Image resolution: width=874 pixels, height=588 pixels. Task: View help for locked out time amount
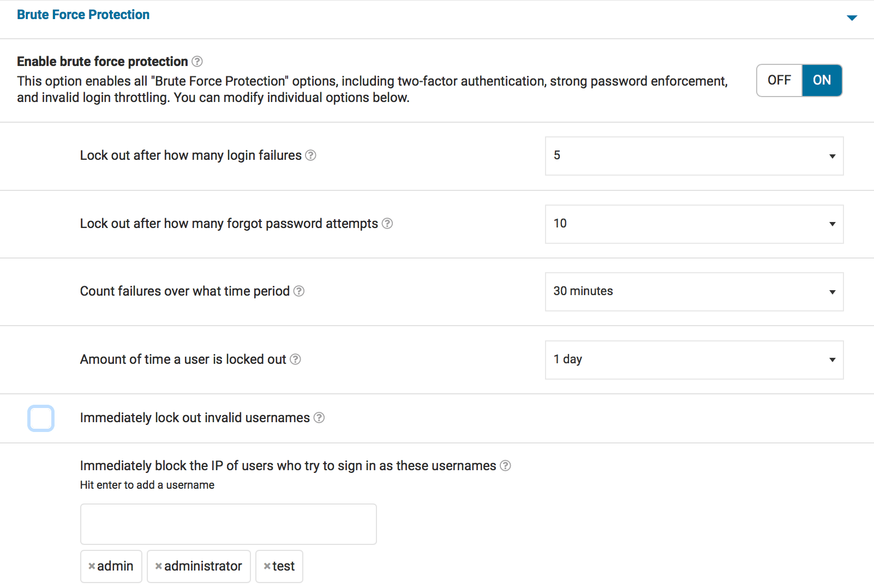click(x=295, y=359)
